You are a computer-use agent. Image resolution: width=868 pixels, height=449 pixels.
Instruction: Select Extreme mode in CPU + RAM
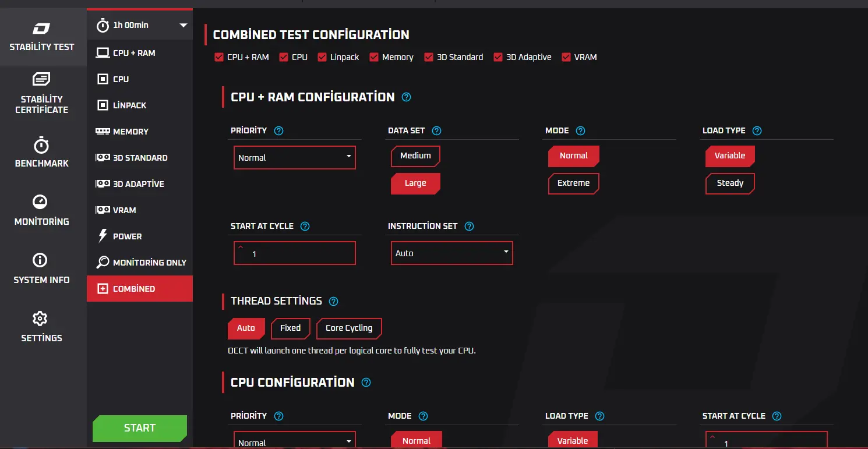coord(574,183)
